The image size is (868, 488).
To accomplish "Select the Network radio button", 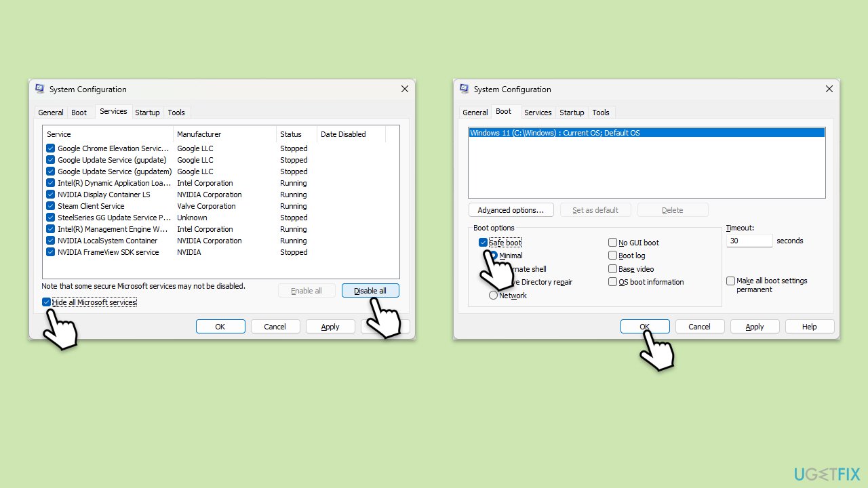I will pyautogui.click(x=493, y=296).
